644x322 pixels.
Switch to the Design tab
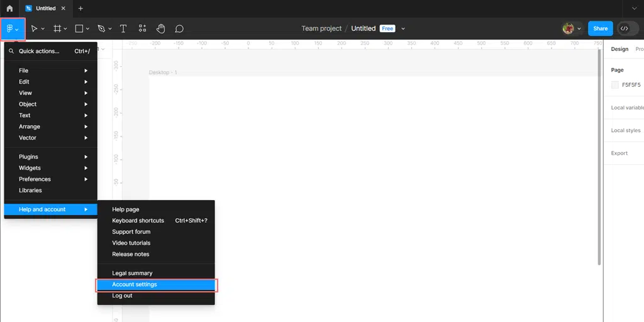[x=619, y=49]
